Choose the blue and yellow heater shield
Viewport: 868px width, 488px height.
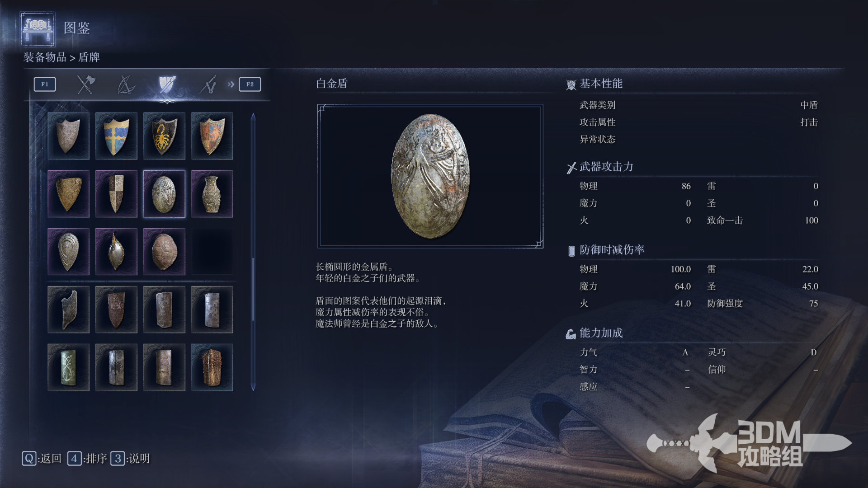tap(116, 136)
